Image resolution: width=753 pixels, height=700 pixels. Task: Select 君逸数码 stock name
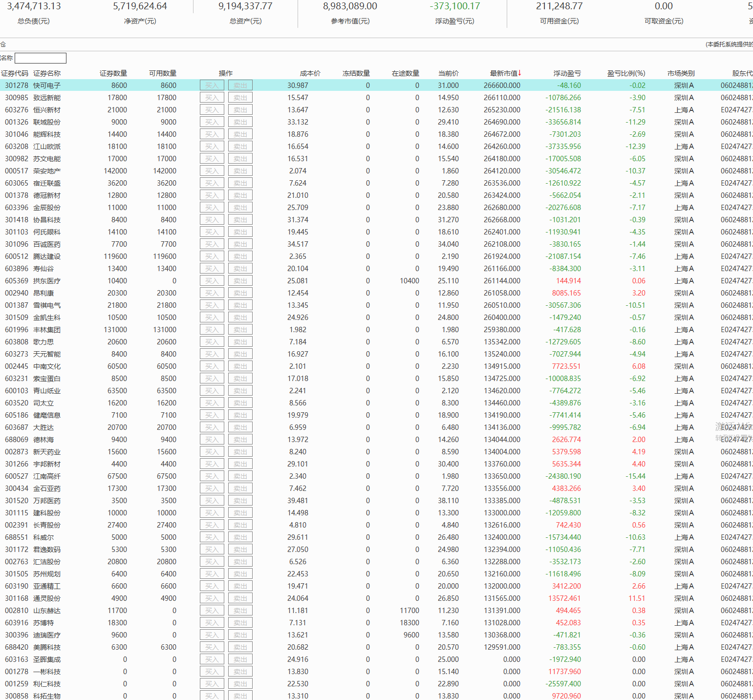(x=47, y=550)
